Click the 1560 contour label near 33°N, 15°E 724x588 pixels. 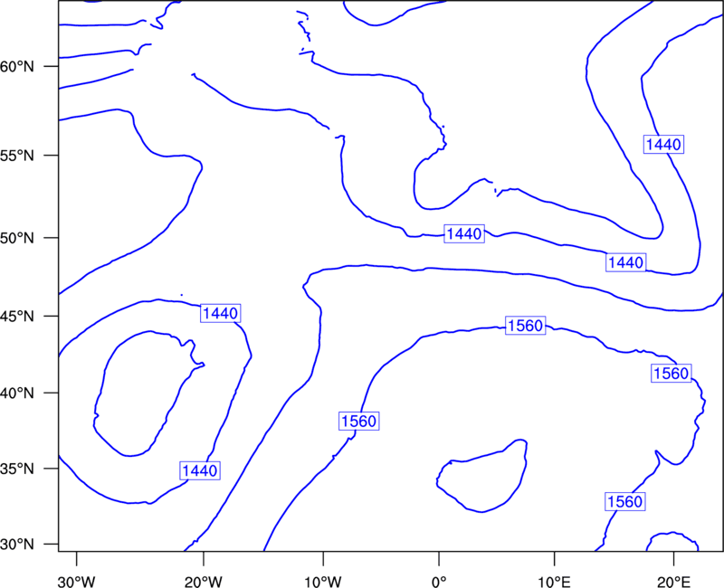click(624, 501)
